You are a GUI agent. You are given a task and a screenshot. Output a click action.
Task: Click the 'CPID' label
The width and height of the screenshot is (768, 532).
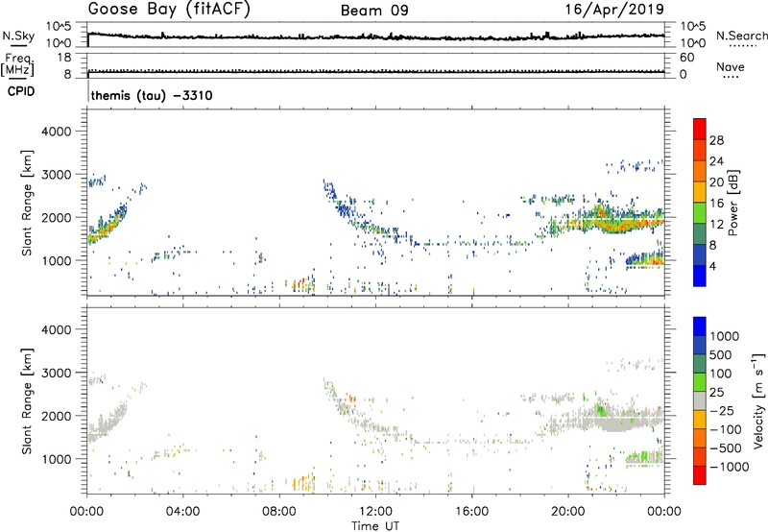[x=21, y=91]
